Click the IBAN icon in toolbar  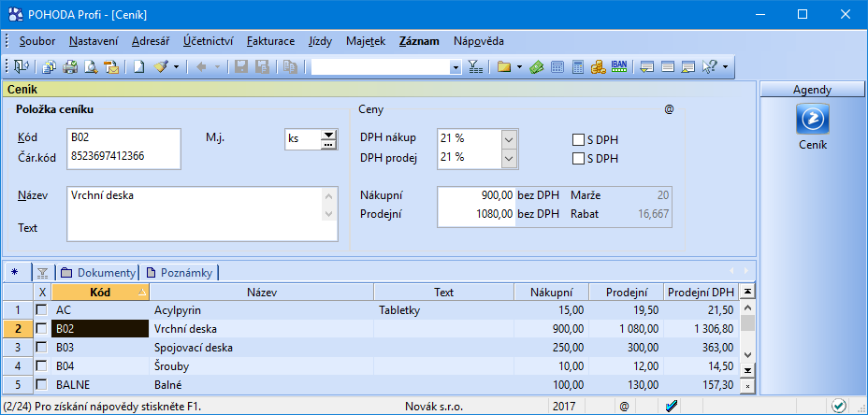pos(619,67)
